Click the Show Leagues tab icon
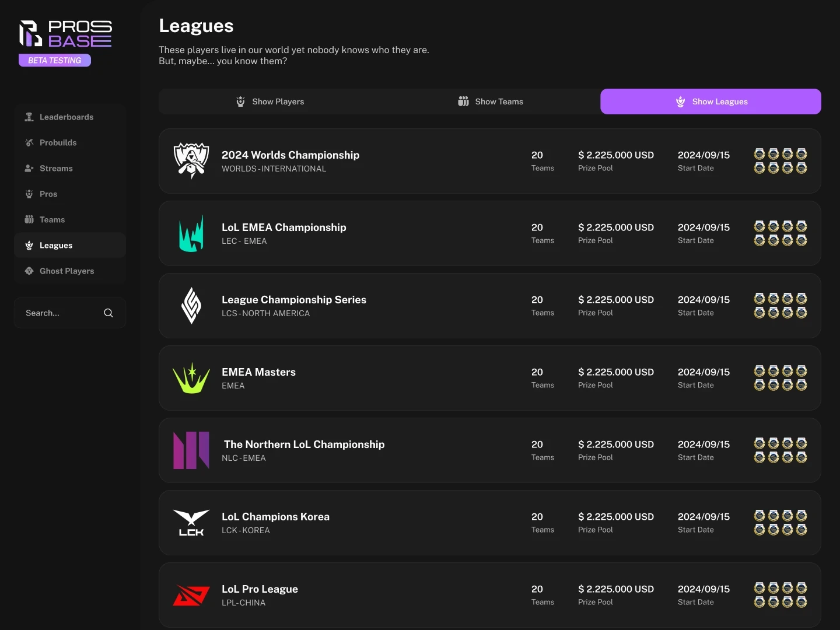This screenshot has width=840, height=630. (680, 101)
